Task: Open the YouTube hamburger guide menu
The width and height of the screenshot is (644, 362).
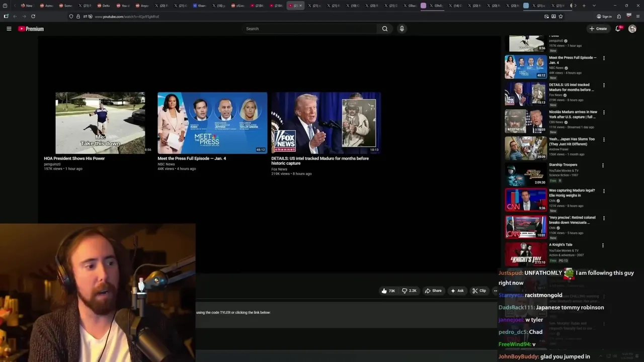Action: 9,29
